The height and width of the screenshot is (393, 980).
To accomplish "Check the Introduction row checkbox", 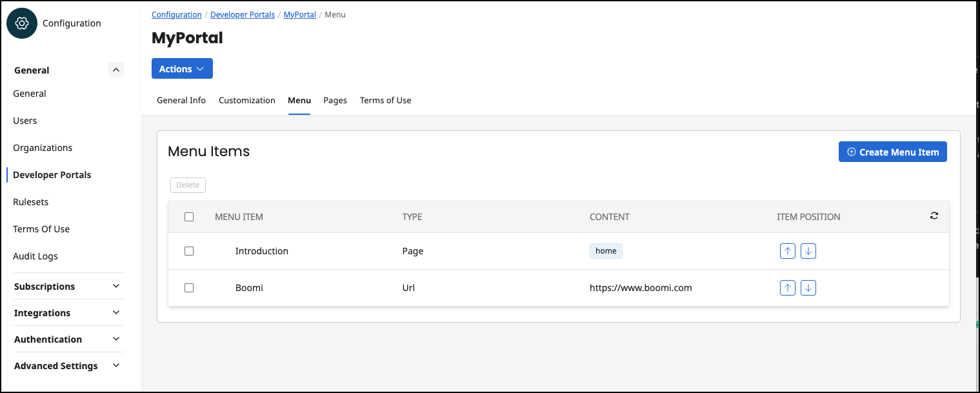I will pos(188,250).
